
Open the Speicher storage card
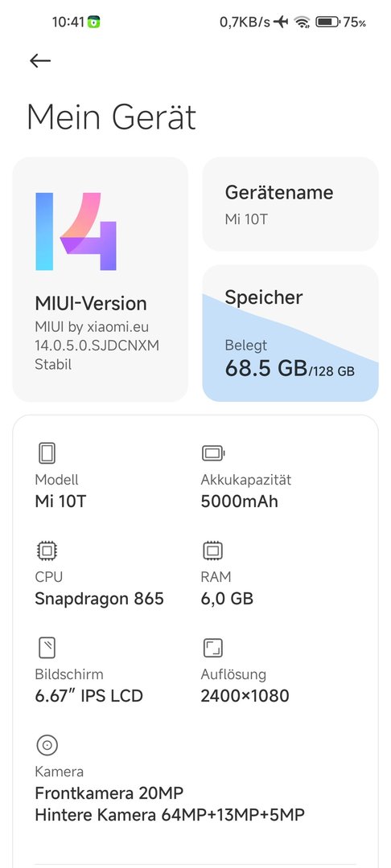pyautogui.click(x=290, y=334)
